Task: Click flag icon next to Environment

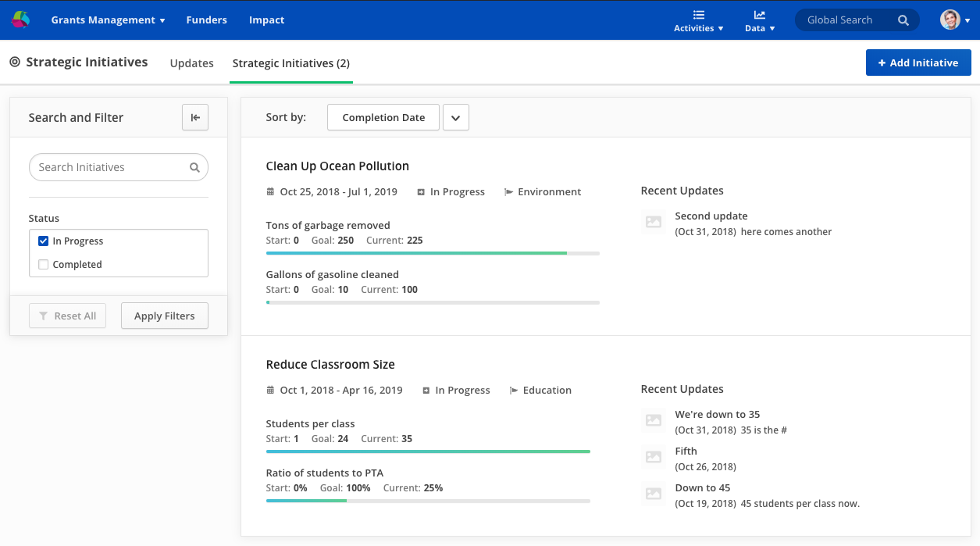Action: pyautogui.click(x=509, y=191)
